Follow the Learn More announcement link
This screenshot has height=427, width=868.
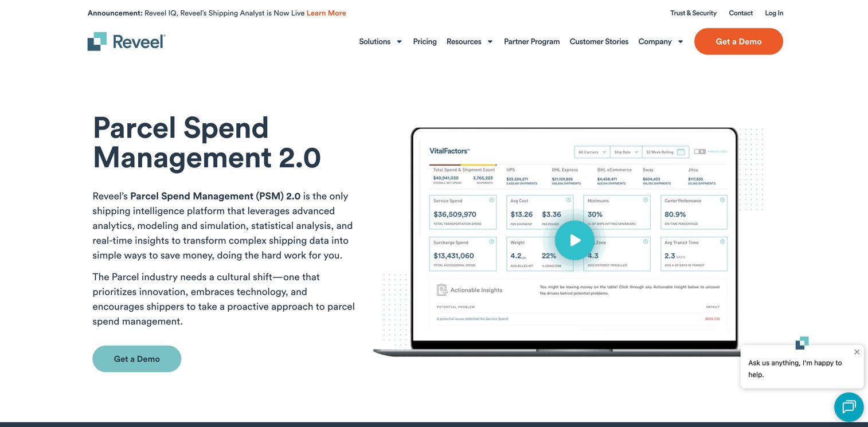(326, 13)
